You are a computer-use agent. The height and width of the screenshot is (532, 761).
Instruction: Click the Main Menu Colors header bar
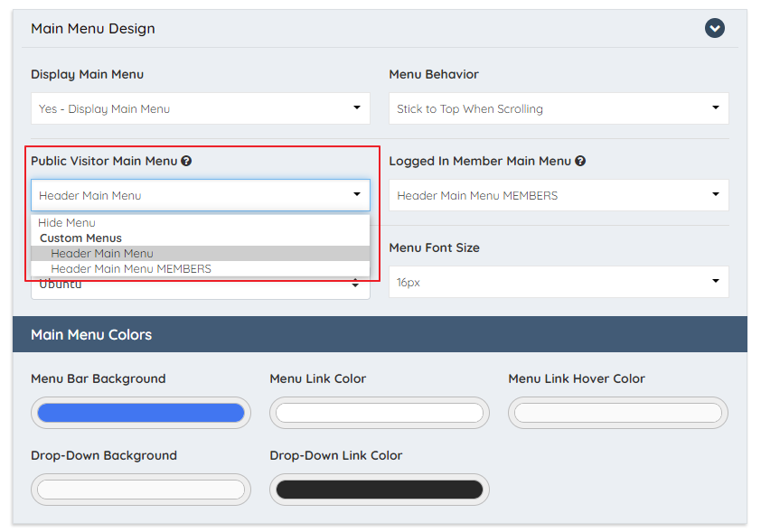380,333
